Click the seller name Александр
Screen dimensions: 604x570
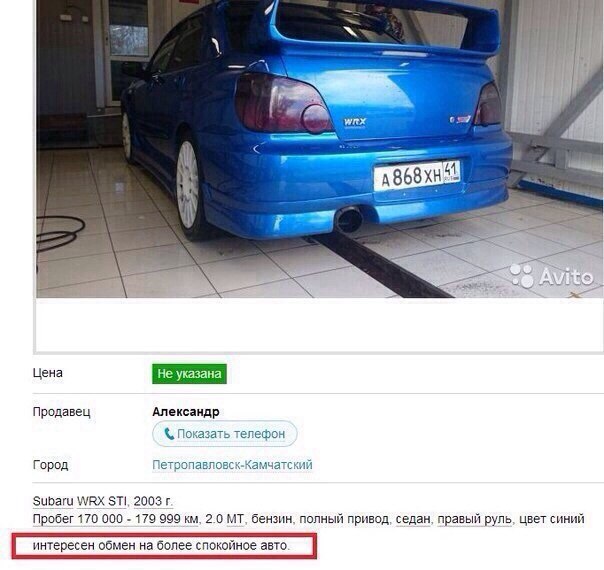click(186, 412)
